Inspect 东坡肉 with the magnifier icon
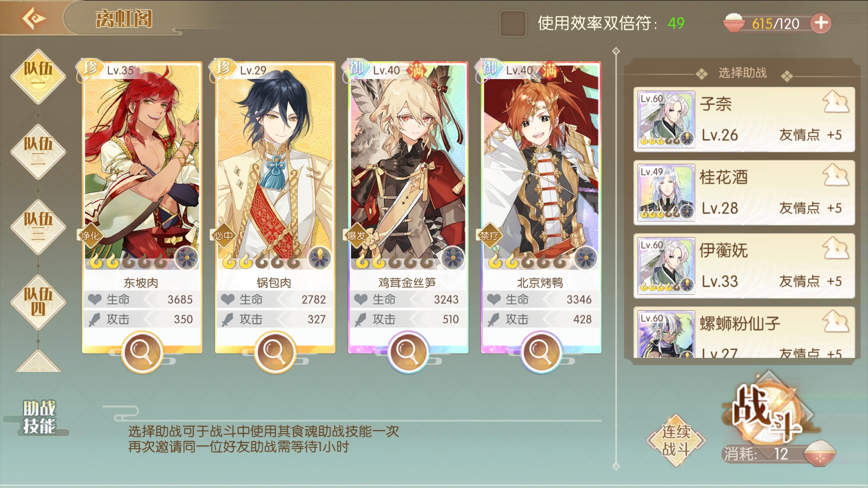 coord(142,352)
